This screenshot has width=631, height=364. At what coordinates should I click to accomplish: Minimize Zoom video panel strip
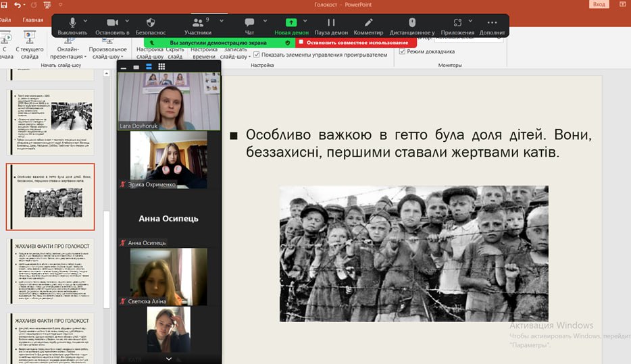tap(124, 67)
